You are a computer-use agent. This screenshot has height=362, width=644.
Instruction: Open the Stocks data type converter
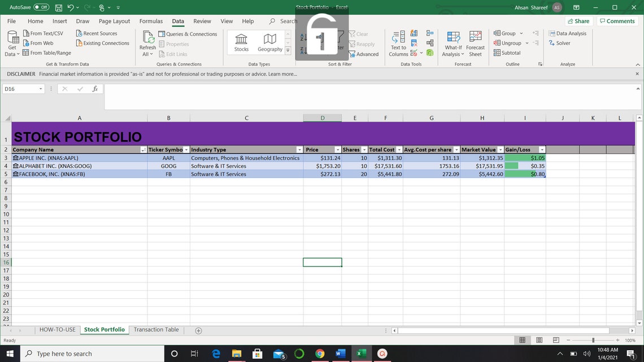tap(241, 42)
